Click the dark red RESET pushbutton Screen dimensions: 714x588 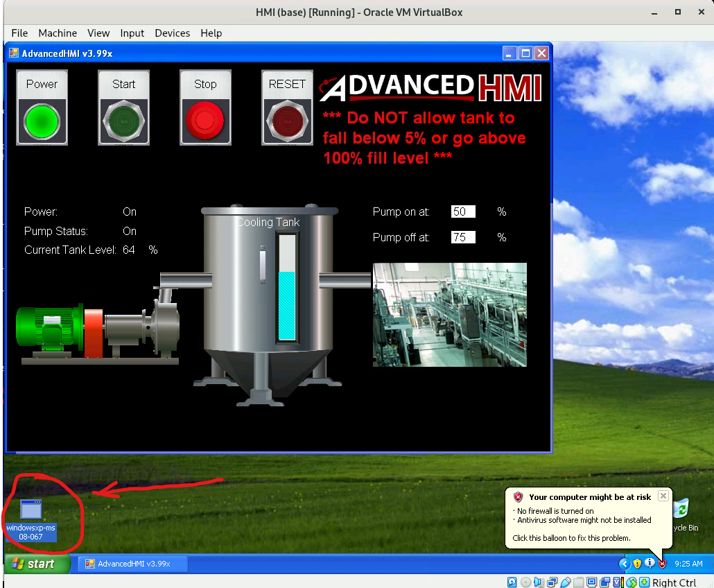(287, 121)
